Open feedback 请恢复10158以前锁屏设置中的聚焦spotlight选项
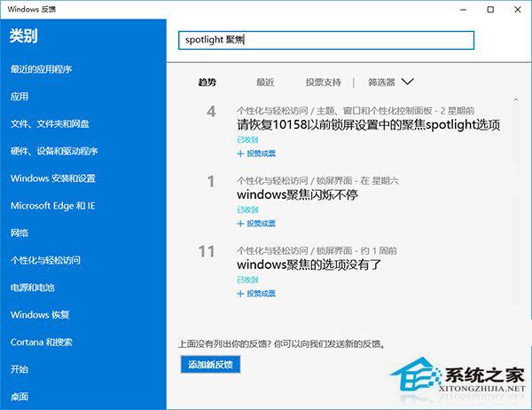Viewport: 532px width, 410px height. pos(369,125)
